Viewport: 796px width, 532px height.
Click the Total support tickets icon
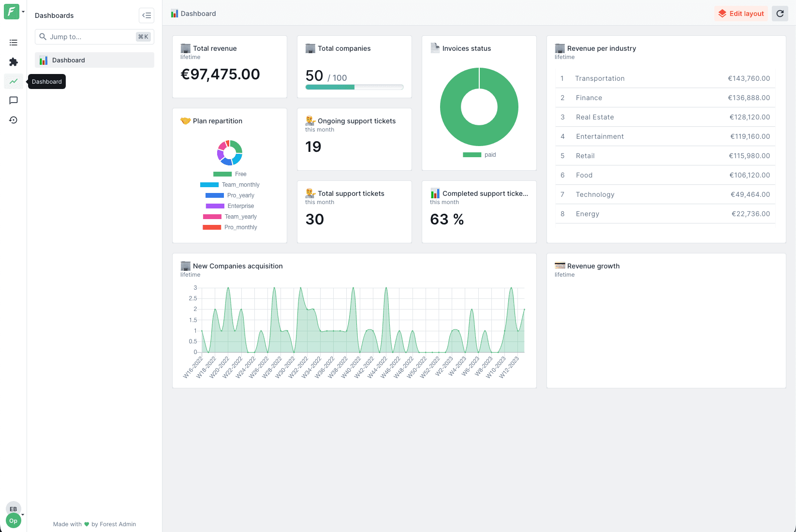[x=310, y=193]
